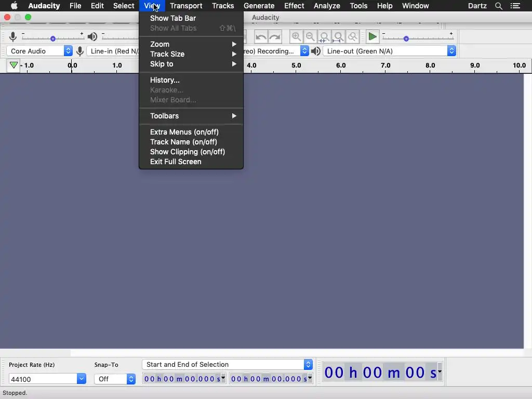The width and height of the screenshot is (532, 399).
Task: Open the Tracks menu
Action: [x=223, y=6]
